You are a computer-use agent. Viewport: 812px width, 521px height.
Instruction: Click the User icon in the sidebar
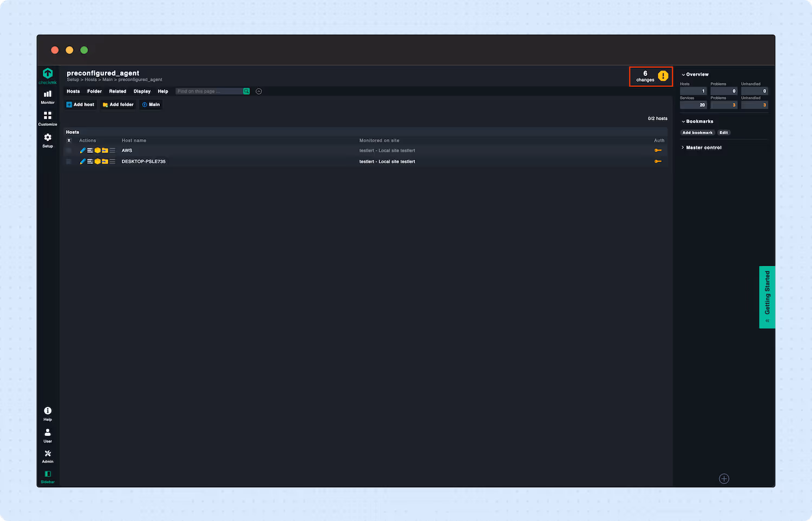[x=47, y=433]
